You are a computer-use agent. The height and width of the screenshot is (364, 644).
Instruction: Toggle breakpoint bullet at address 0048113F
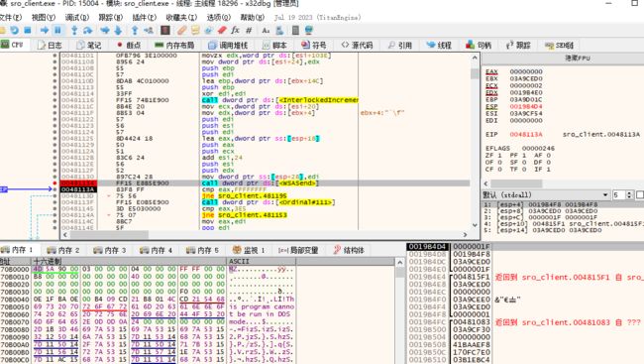pos(54,202)
